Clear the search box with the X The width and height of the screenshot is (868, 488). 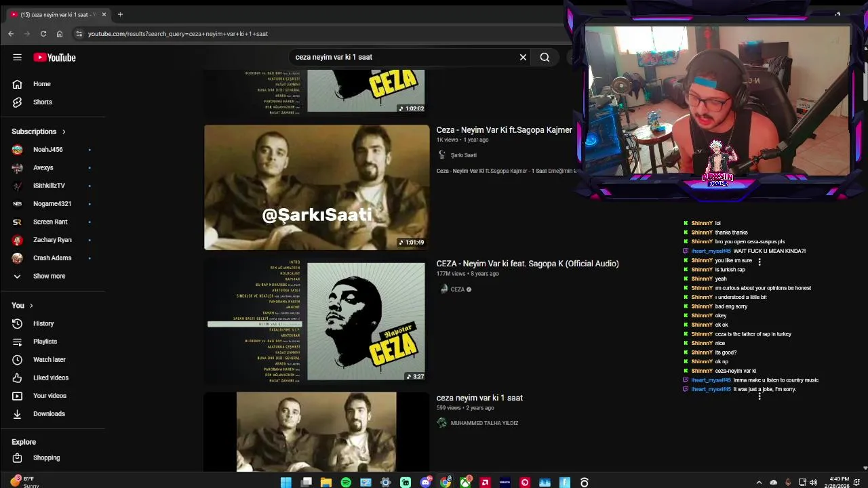coord(523,58)
